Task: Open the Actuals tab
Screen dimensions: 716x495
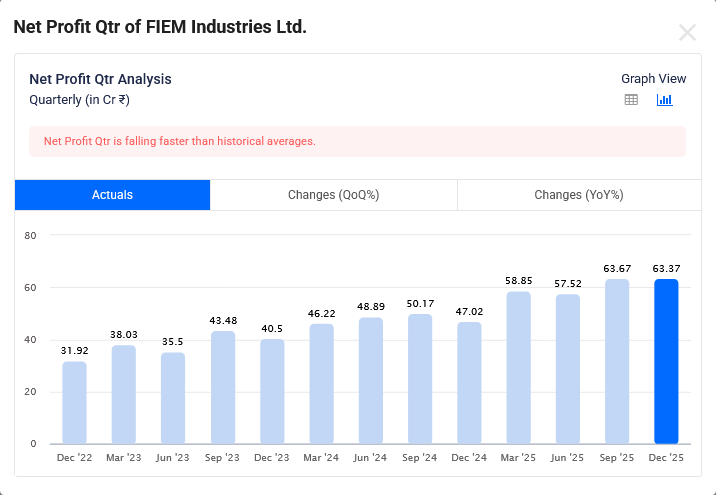Action: [112, 195]
